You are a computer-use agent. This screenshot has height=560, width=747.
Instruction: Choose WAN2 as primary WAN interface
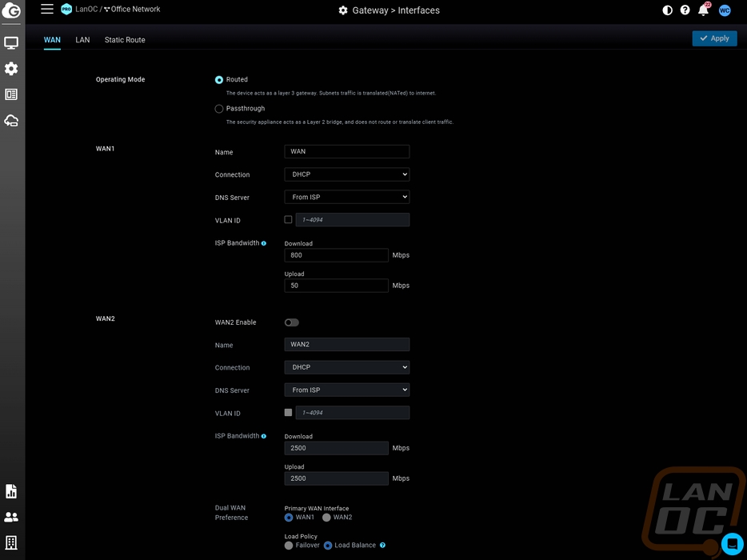(x=327, y=518)
